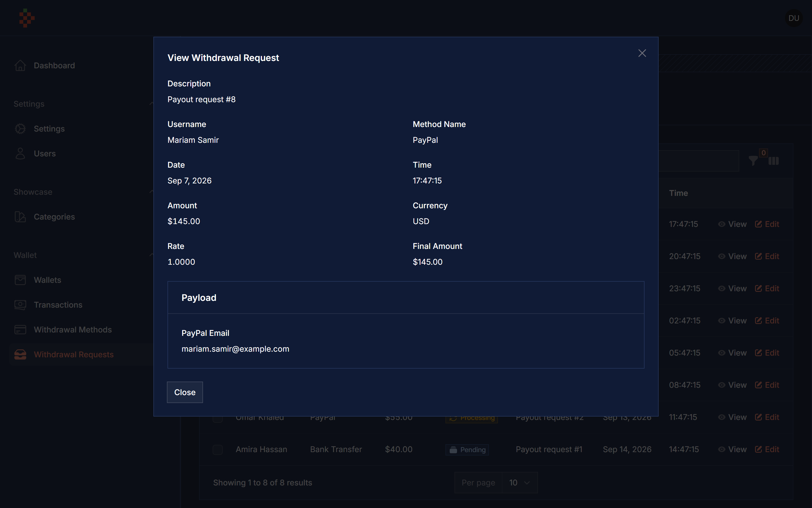Click the $40.00 amount cell
This screenshot has width=812, height=508.
pos(399,449)
